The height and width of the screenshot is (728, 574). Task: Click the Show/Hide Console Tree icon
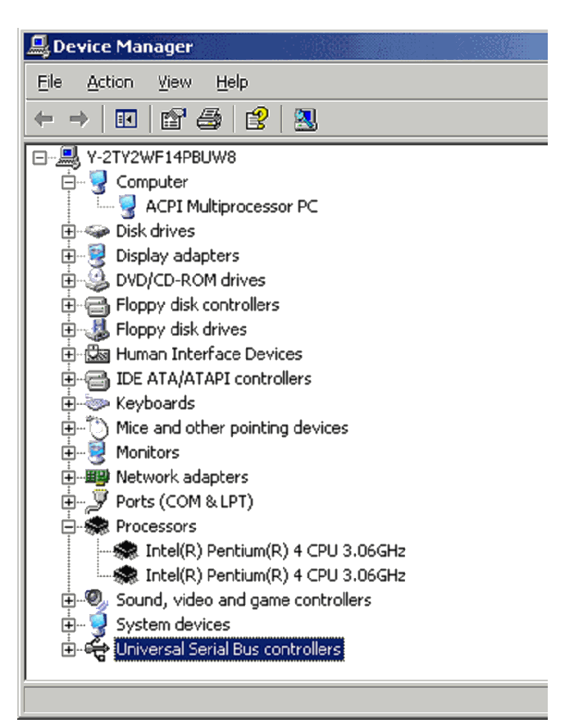coord(125,120)
